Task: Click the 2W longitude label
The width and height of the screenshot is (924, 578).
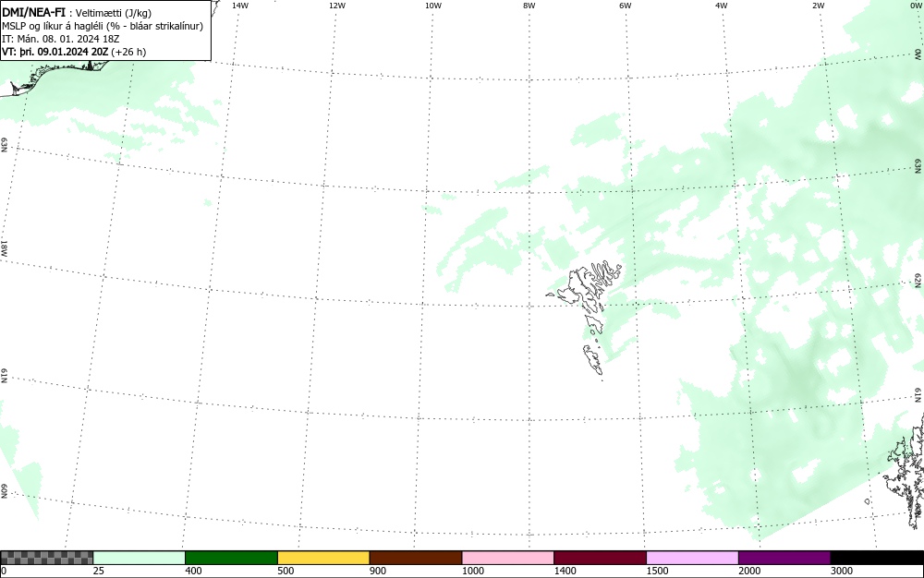Action: [x=818, y=6]
